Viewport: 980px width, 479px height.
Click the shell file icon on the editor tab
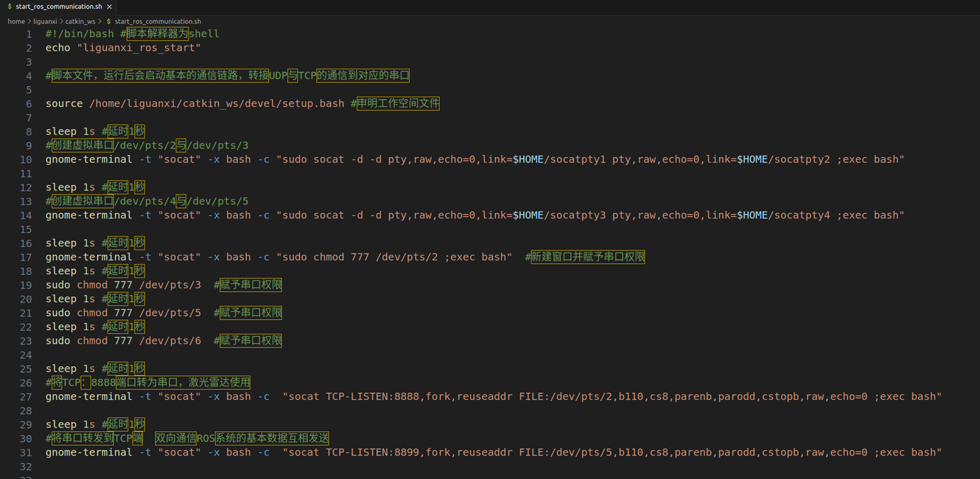(x=9, y=6)
